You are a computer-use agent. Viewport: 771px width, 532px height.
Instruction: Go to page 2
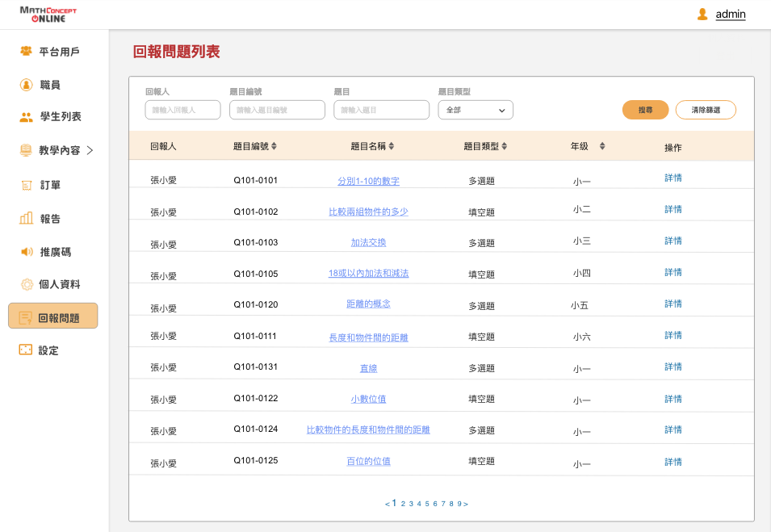click(403, 504)
